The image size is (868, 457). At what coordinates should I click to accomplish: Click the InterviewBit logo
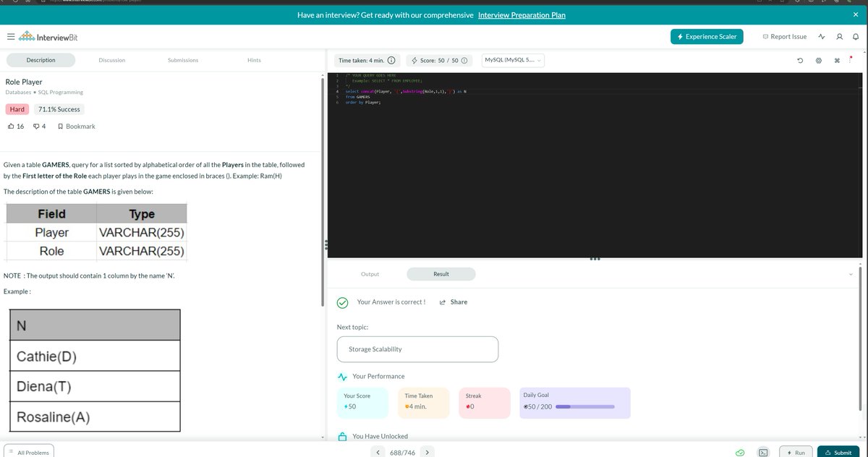(x=47, y=37)
